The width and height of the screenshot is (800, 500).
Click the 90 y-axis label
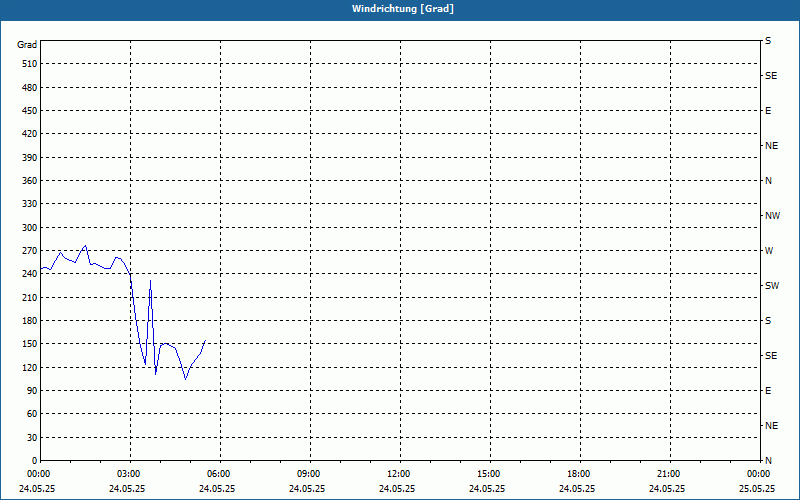(33, 391)
